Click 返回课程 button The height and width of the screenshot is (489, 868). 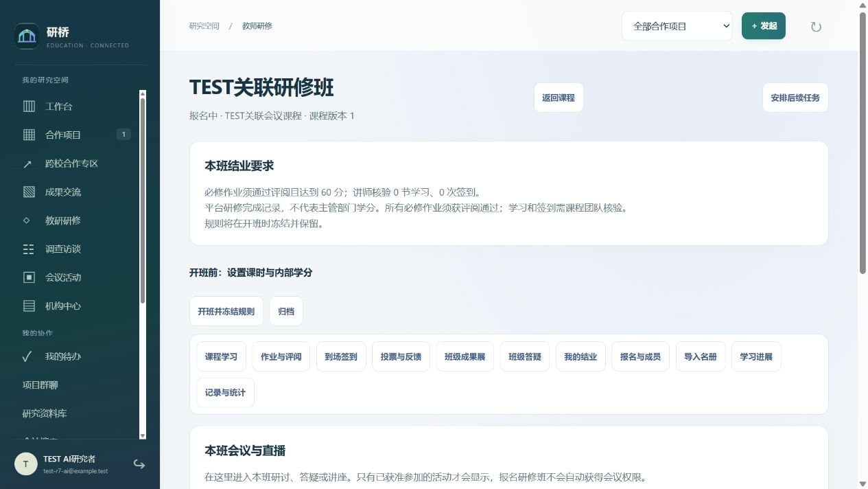coord(559,98)
